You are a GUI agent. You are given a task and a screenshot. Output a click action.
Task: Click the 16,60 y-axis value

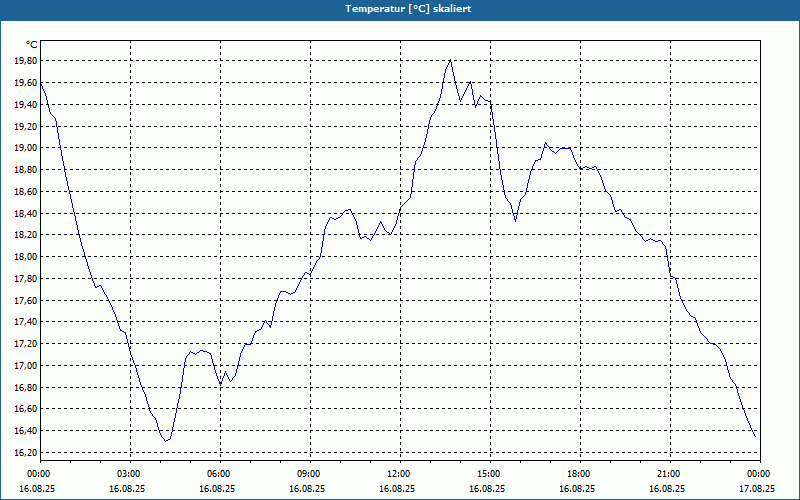(27, 409)
